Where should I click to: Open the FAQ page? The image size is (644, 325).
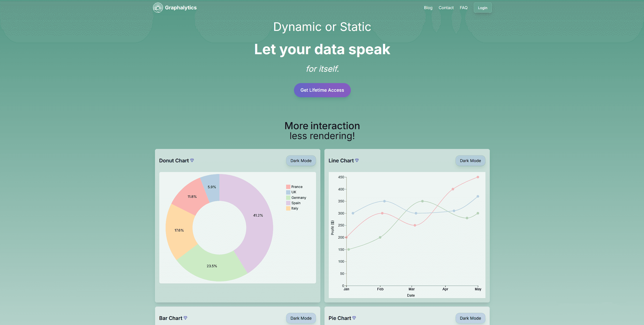(x=463, y=8)
